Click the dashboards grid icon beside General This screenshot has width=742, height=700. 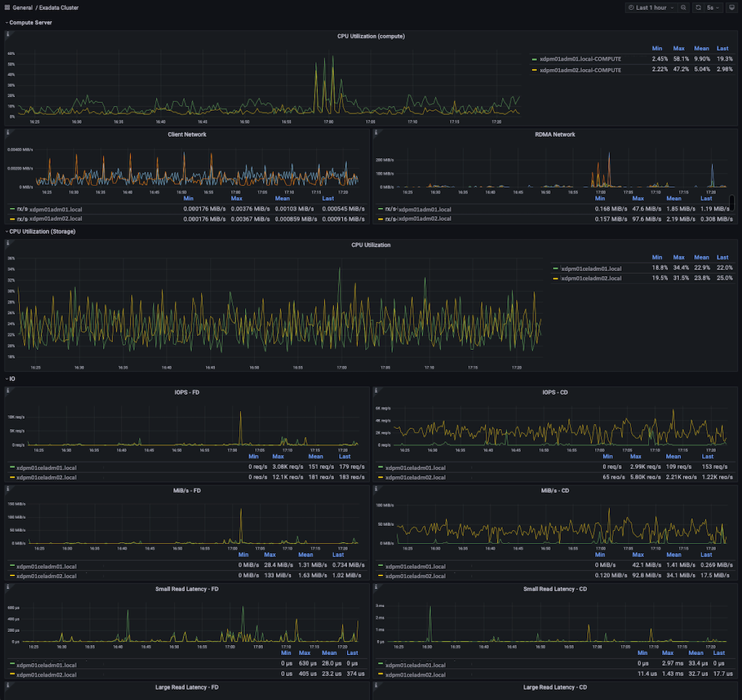click(7, 7)
